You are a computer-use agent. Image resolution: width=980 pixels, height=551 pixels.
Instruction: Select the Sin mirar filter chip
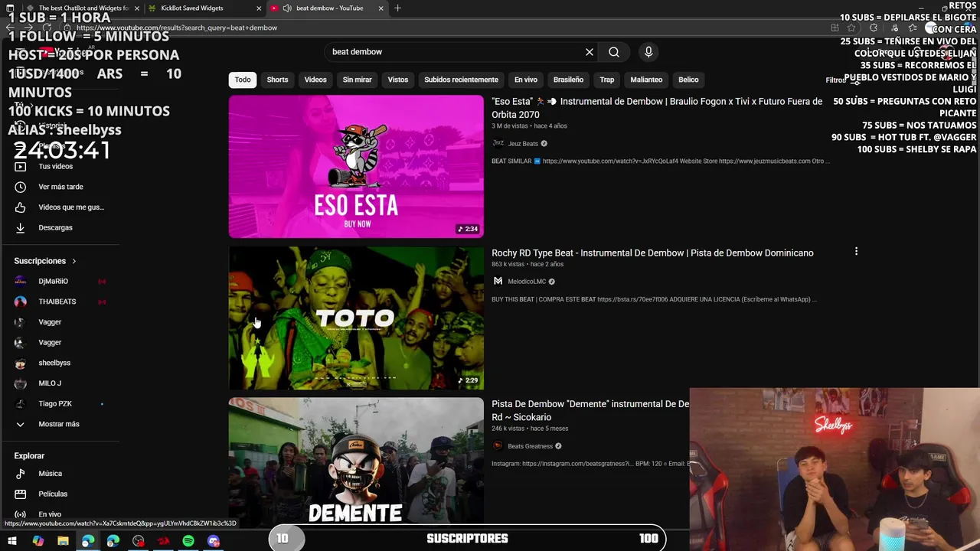(357, 80)
